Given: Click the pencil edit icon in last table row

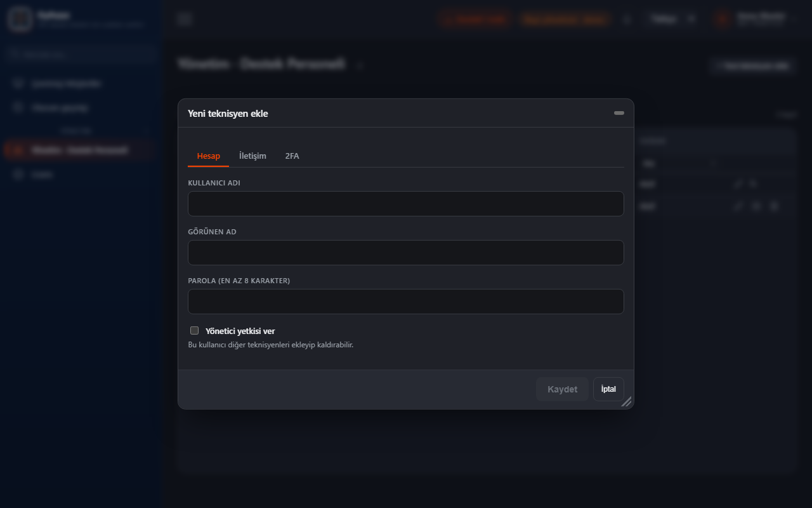Looking at the screenshot, I should 738,206.
